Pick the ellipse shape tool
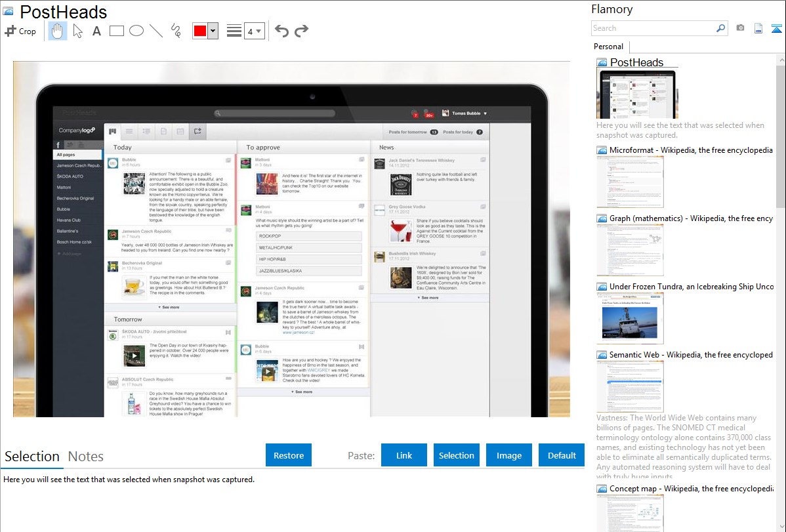Screen dimensions: 786x532 [x=136, y=31]
